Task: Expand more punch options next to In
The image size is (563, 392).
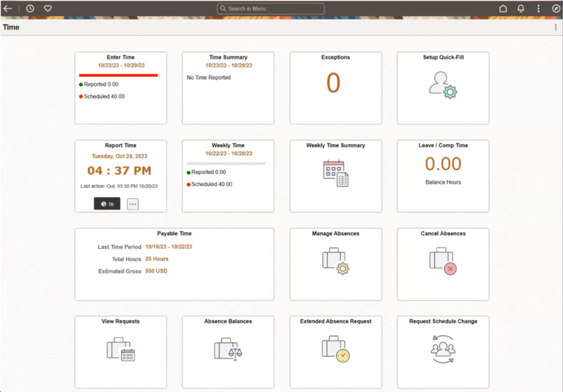Action: click(x=132, y=203)
